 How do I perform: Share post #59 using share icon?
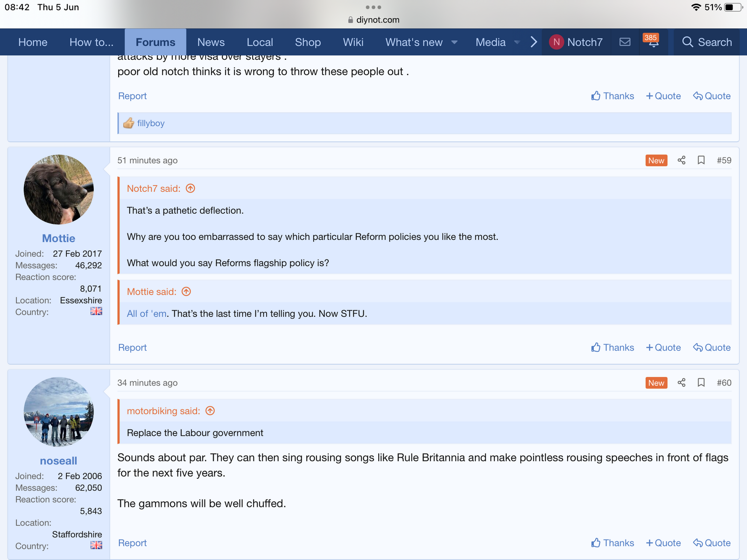pos(681,160)
